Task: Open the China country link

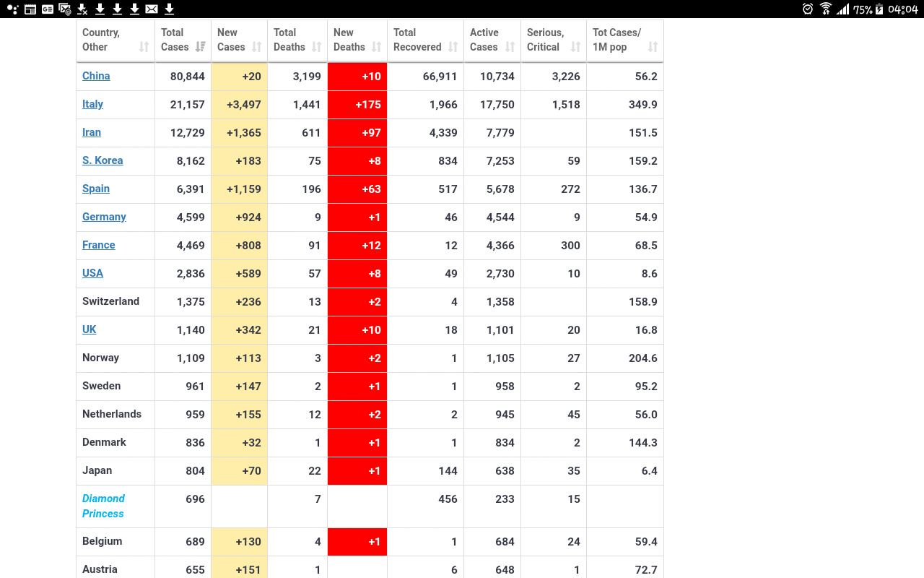Action: 96,76
